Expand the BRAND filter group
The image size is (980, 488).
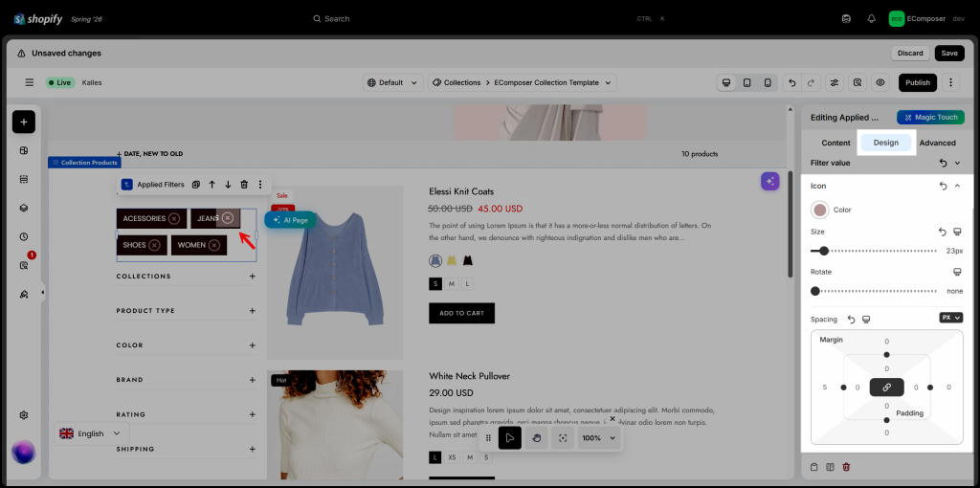point(253,380)
